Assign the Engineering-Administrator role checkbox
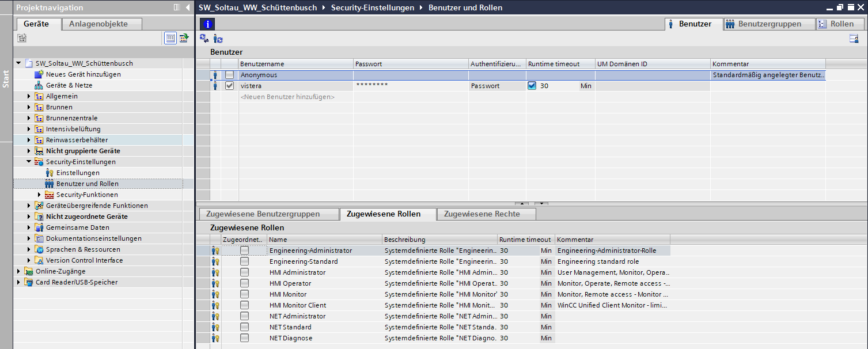 [x=245, y=251]
